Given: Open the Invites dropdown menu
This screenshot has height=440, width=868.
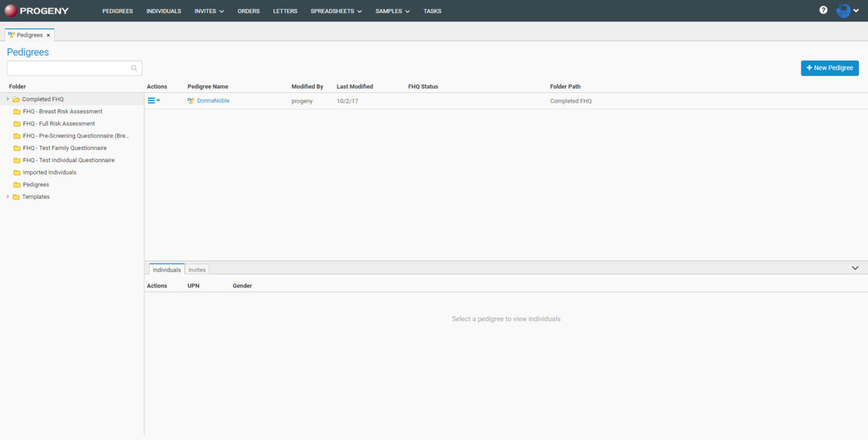Looking at the screenshot, I should point(209,11).
